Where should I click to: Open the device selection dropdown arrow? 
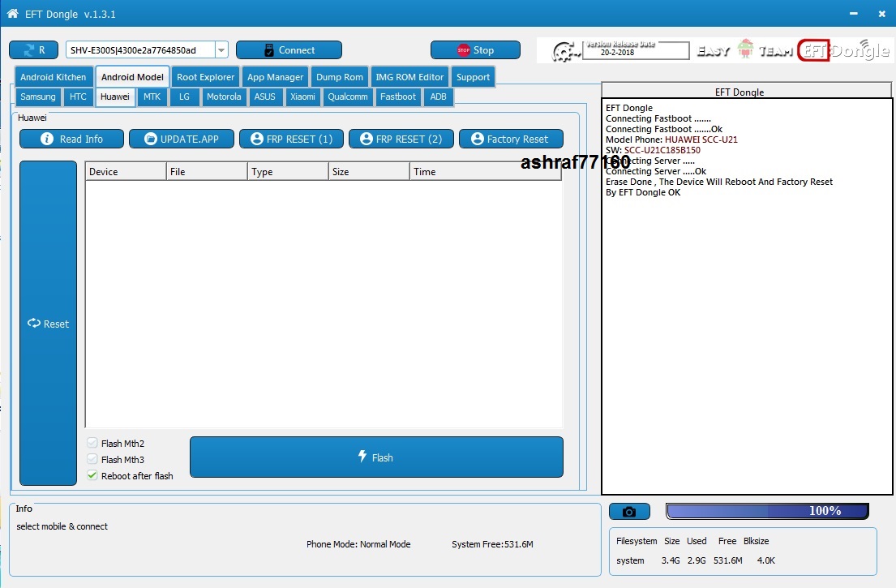221,50
